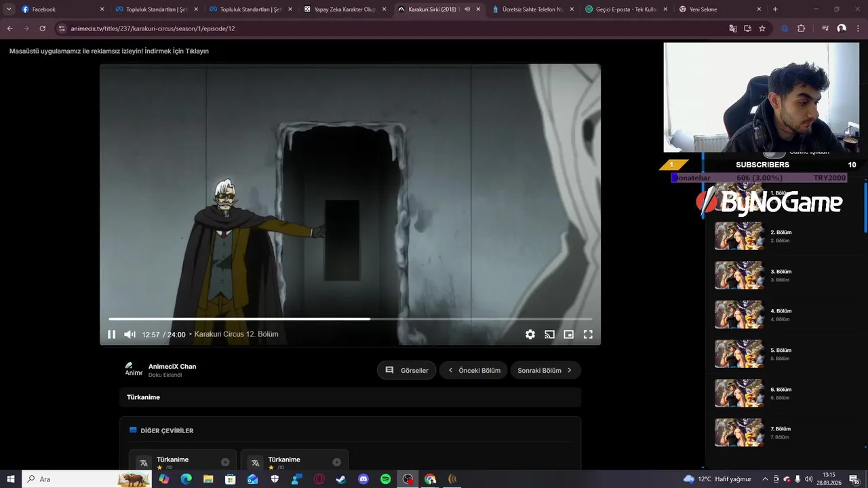Open the media controls icon in toolbar
The height and width of the screenshot is (488, 868).
click(x=825, y=28)
